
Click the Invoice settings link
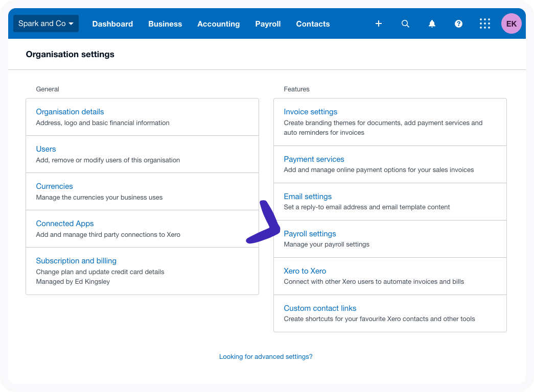(x=310, y=112)
